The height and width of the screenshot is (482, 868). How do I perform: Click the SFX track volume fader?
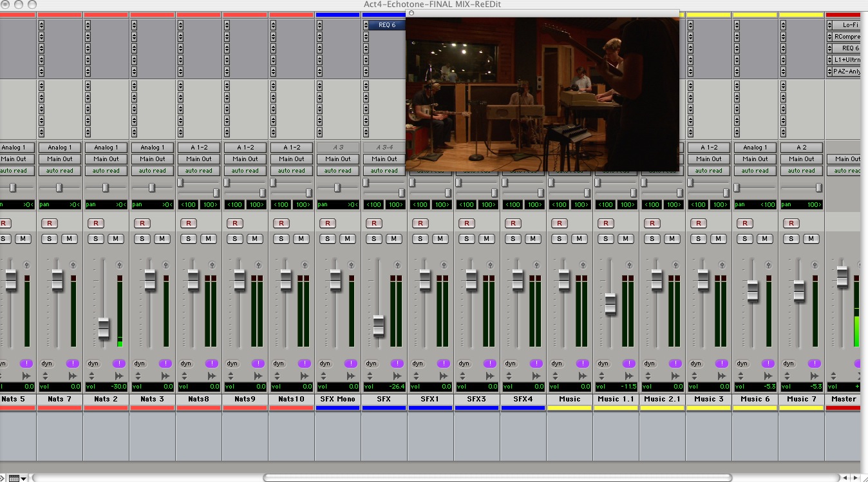coord(379,325)
